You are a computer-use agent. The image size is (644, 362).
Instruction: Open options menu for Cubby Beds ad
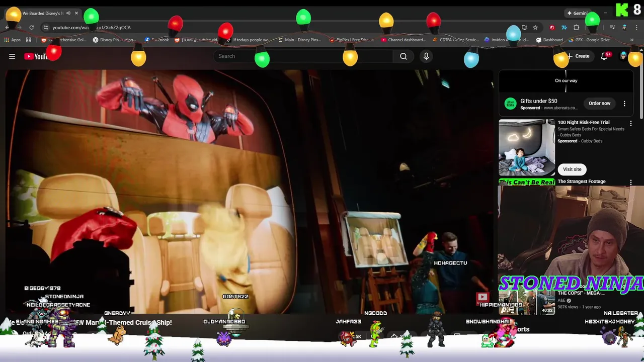[631, 123]
